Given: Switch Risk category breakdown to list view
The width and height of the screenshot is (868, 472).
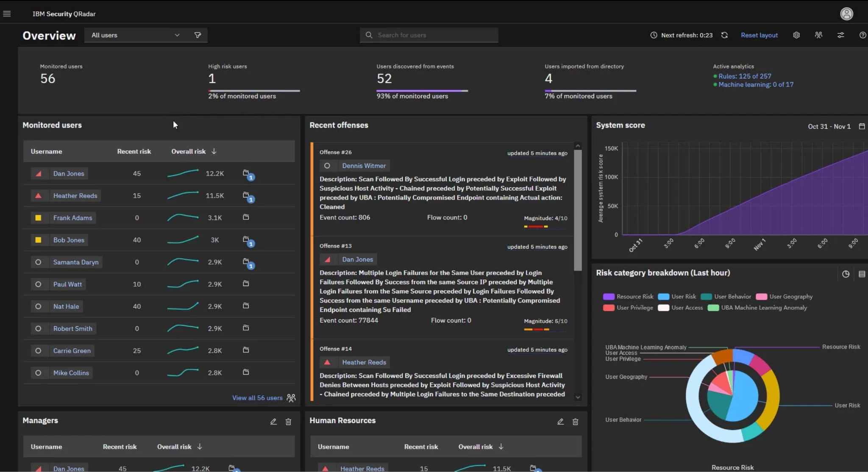Looking at the screenshot, I should 862,274.
